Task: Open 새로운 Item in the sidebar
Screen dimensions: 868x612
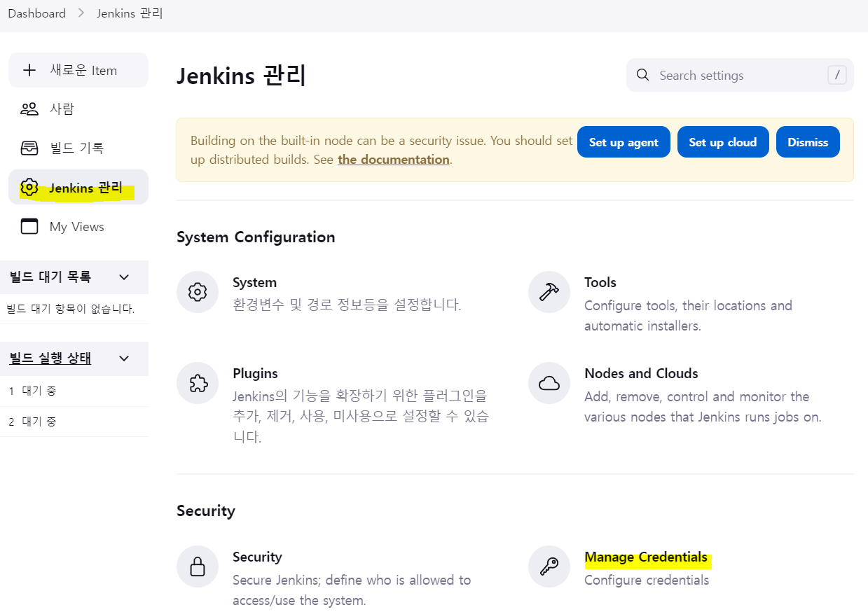Action: (78, 70)
